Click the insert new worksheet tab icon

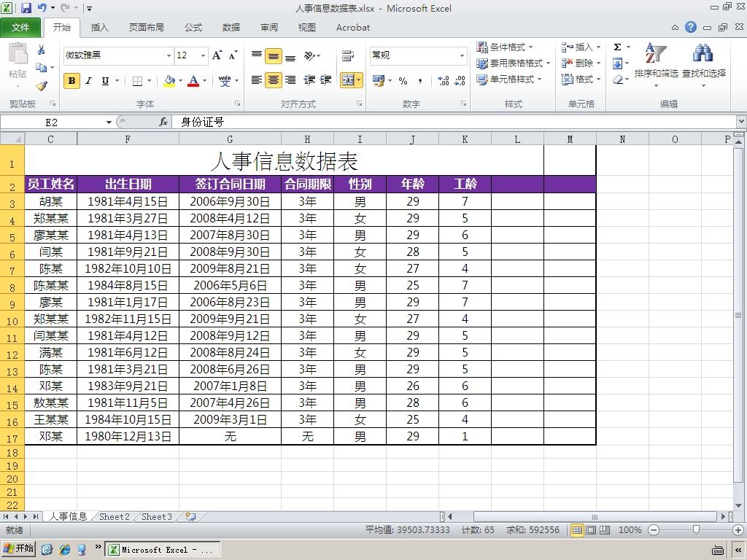[190, 517]
